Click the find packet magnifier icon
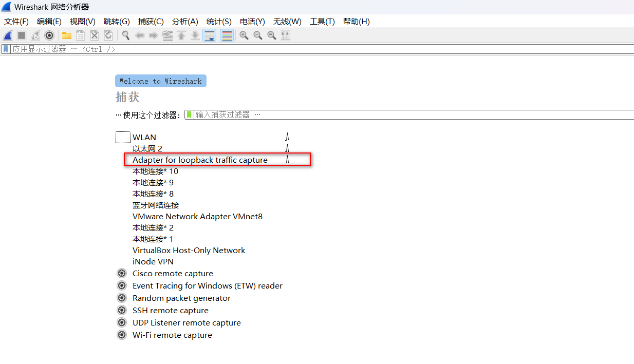The width and height of the screenshot is (634, 364). point(126,35)
